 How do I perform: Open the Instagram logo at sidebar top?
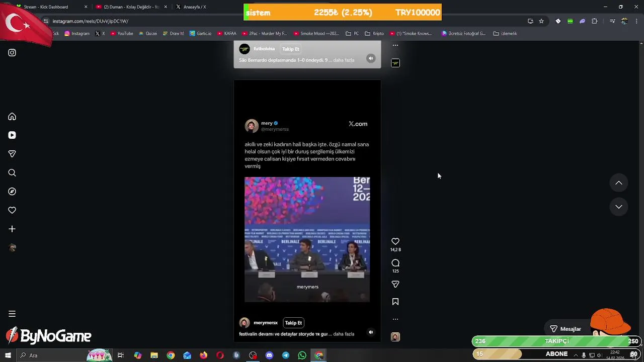click(x=12, y=53)
